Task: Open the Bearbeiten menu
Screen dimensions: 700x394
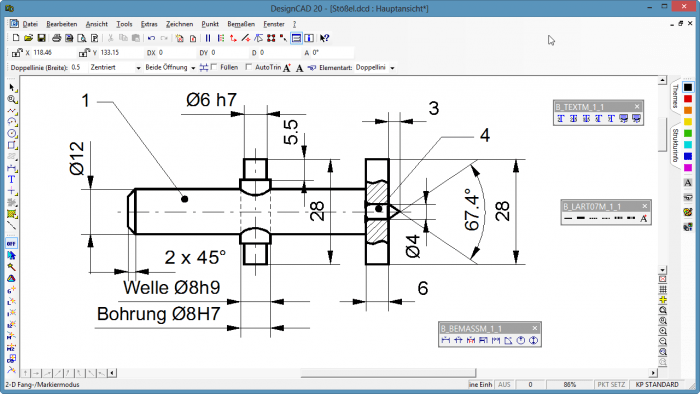Action: (62, 24)
